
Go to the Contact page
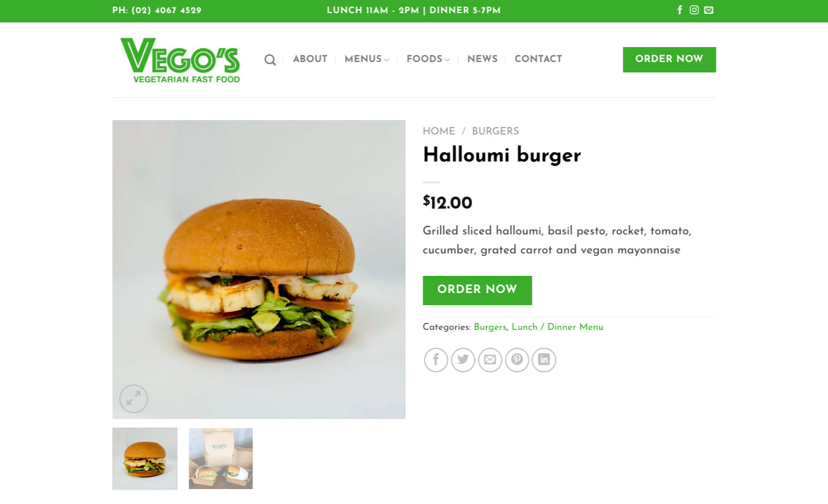(x=538, y=59)
